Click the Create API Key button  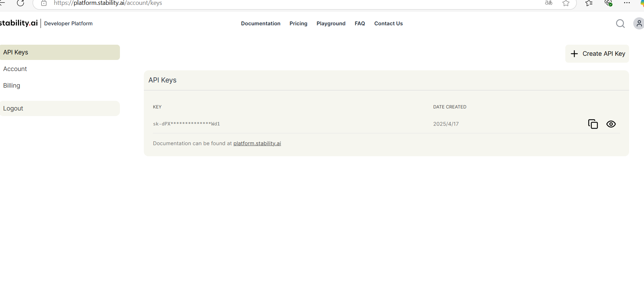click(597, 54)
